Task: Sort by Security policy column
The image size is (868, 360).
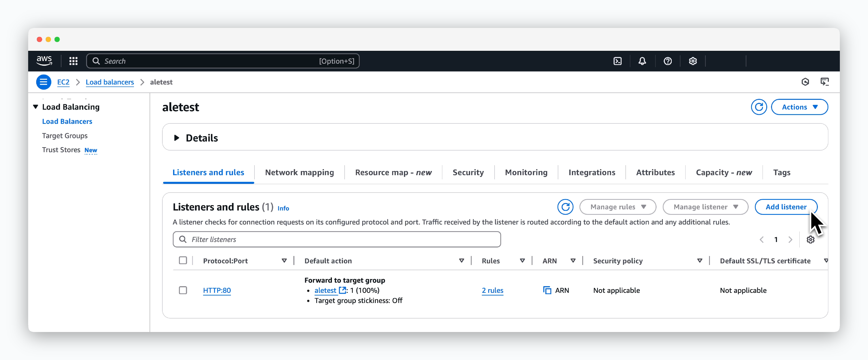Action: tap(700, 261)
